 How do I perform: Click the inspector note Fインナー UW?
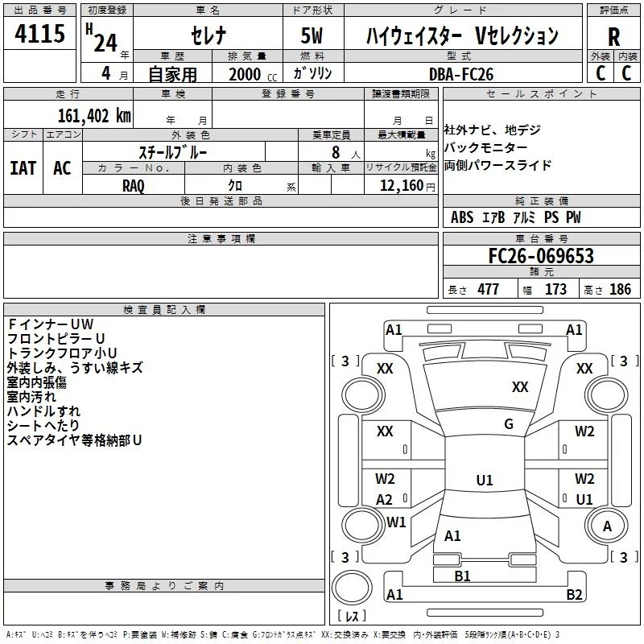click(51, 324)
